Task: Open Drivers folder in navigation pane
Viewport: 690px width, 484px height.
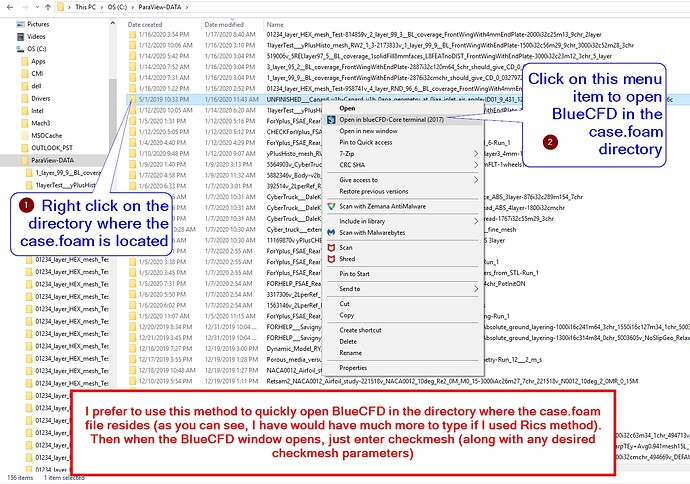Action: click(40, 98)
